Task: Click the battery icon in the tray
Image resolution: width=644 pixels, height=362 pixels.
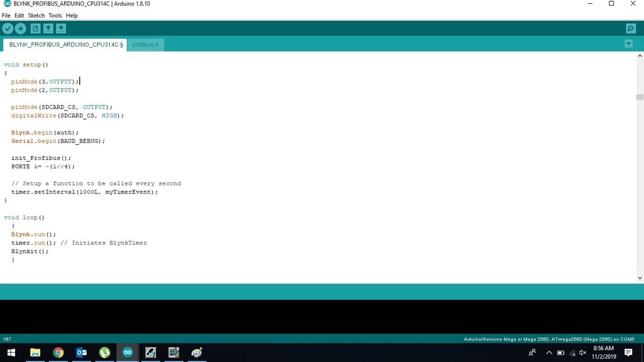Action: [x=560, y=353]
